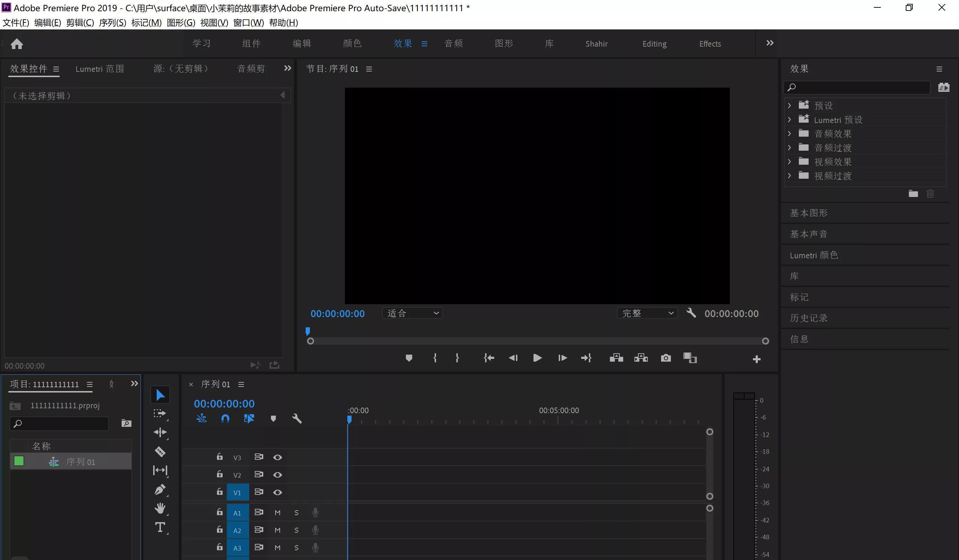Click delete custom item trash icon
The image size is (959, 560).
click(930, 194)
